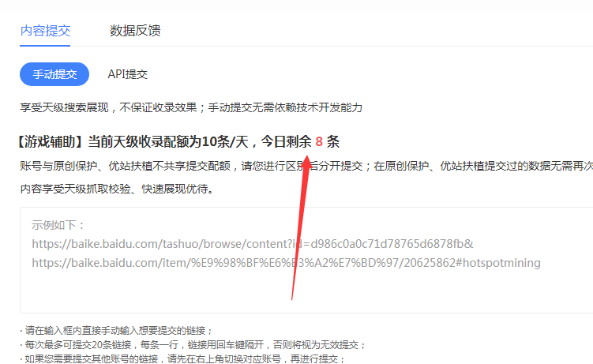This screenshot has height=364, width=593.
Task: Click the 请在输入框内直接手动输入 tip
Action: (x=117, y=331)
